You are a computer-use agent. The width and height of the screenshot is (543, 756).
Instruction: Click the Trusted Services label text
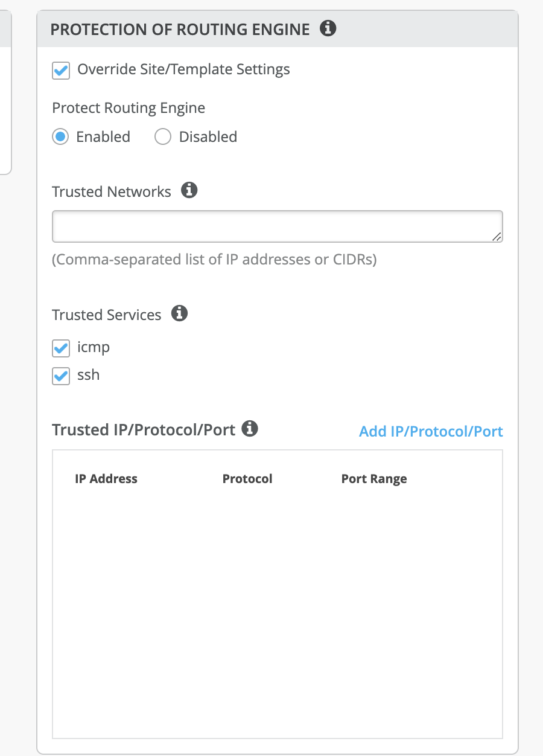click(107, 315)
